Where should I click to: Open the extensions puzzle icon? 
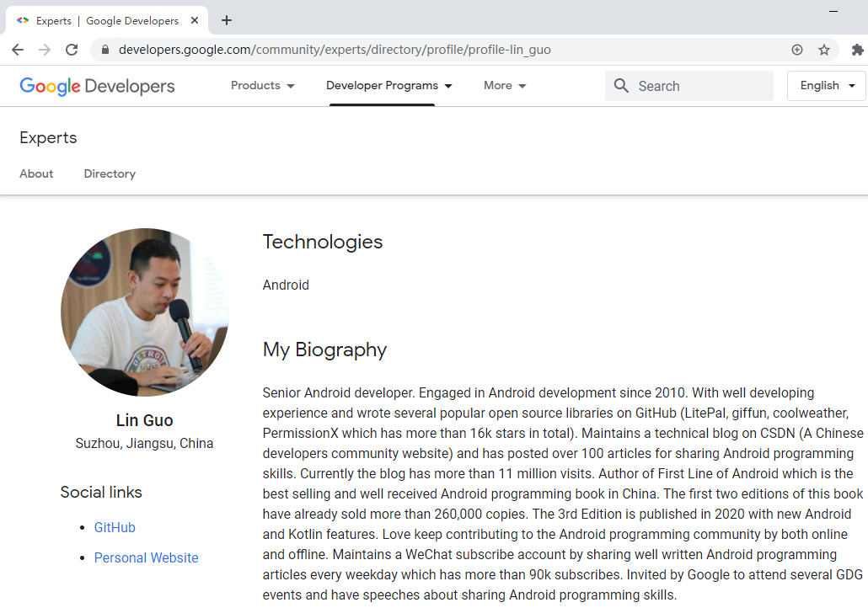[857, 50]
